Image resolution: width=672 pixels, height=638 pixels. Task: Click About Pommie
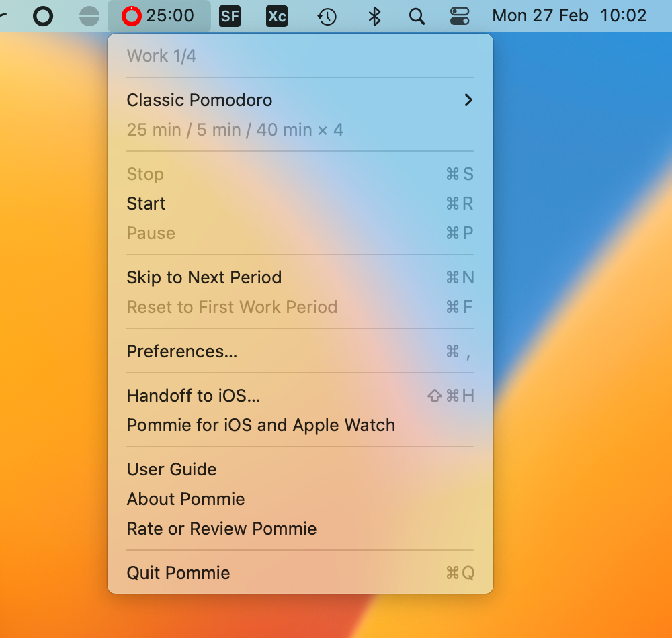pyautogui.click(x=185, y=499)
